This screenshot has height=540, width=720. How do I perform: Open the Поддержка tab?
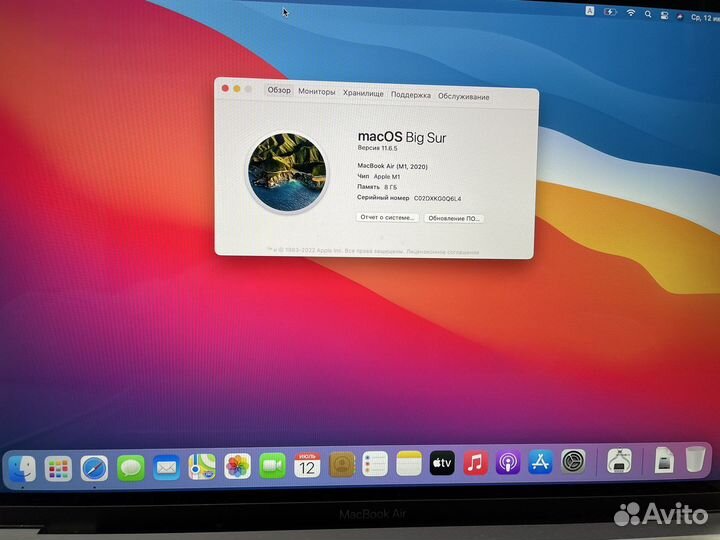(x=411, y=95)
